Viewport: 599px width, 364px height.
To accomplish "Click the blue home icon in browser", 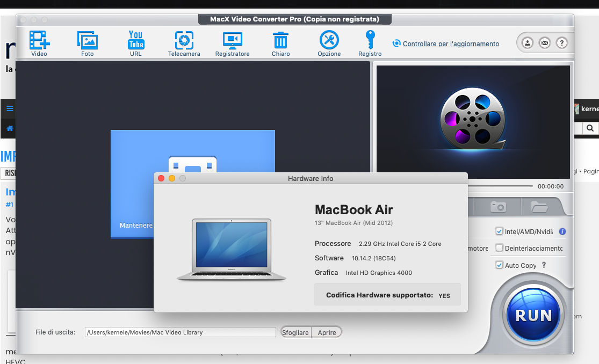I will [10, 128].
